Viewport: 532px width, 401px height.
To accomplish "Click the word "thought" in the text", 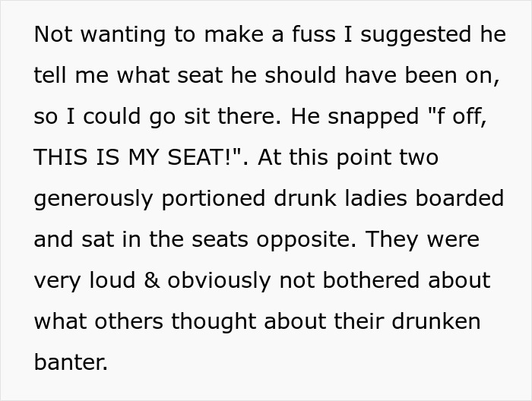I will tap(213, 321).
